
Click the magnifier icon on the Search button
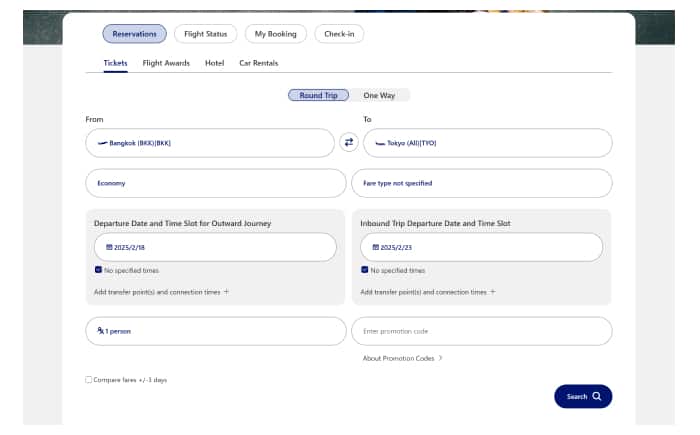coord(597,397)
